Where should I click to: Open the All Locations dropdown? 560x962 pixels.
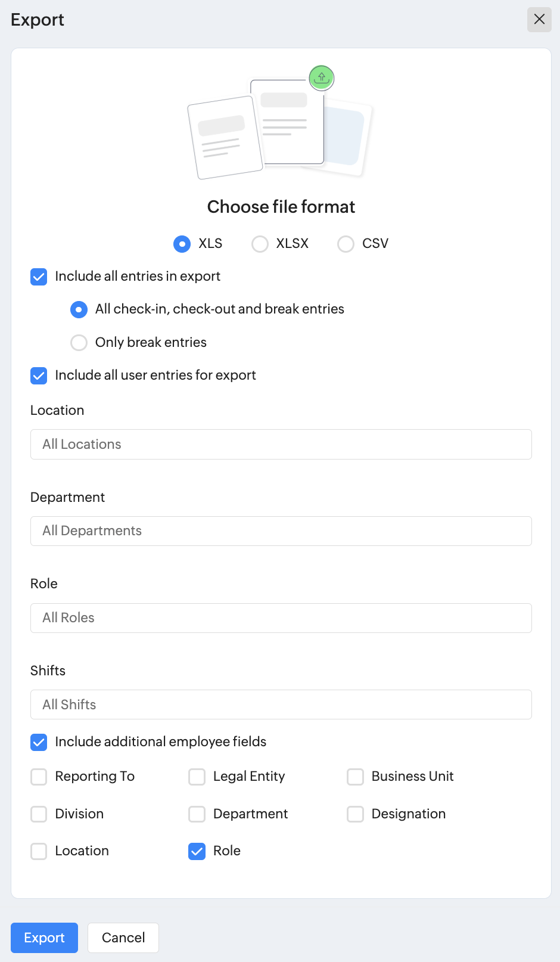point(281,444)
